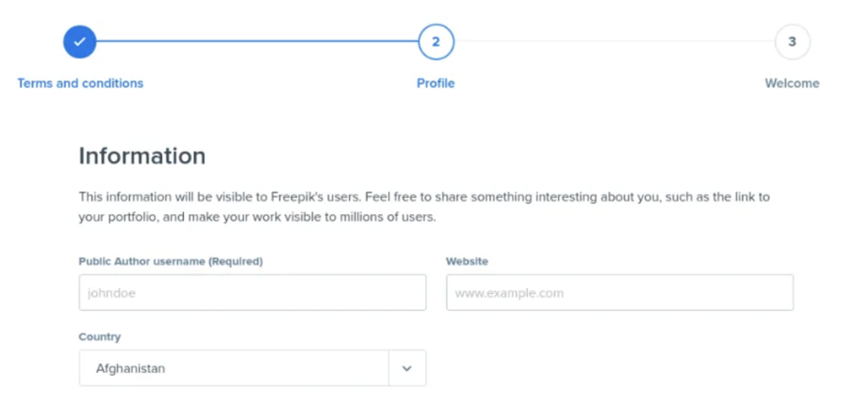Click the description line starting with your portfolio
Image resolution: width=868 pixels, height=415 pixels.
pyautogui.click(x=258, y=218)
